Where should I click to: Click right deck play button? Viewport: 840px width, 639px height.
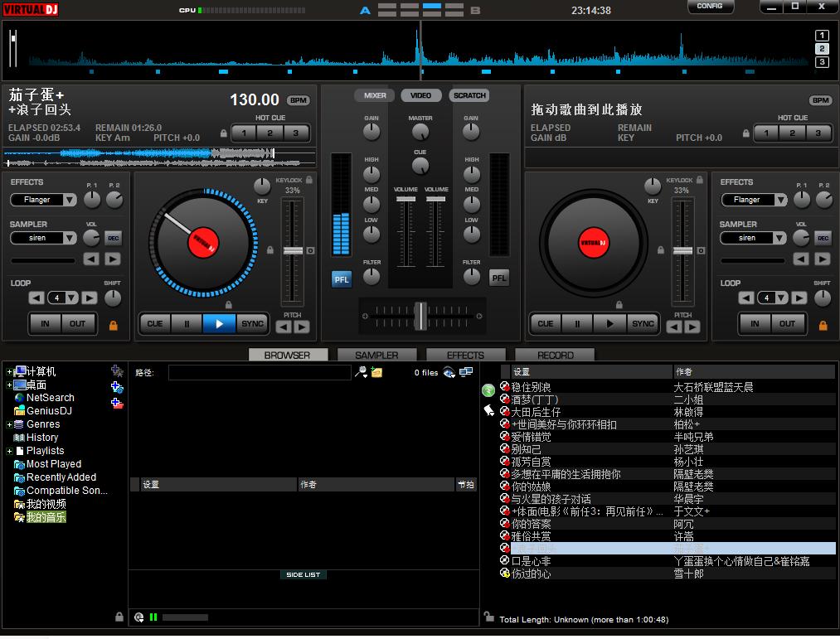pos(609,323)
